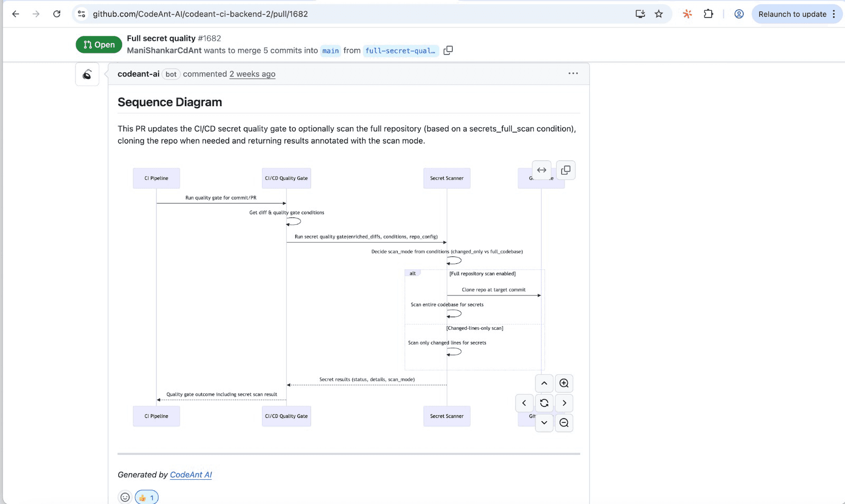Reset the diagram view with the refresh icon
The height and width of the screenshot is (504, 845).
(x=544, y=403)
